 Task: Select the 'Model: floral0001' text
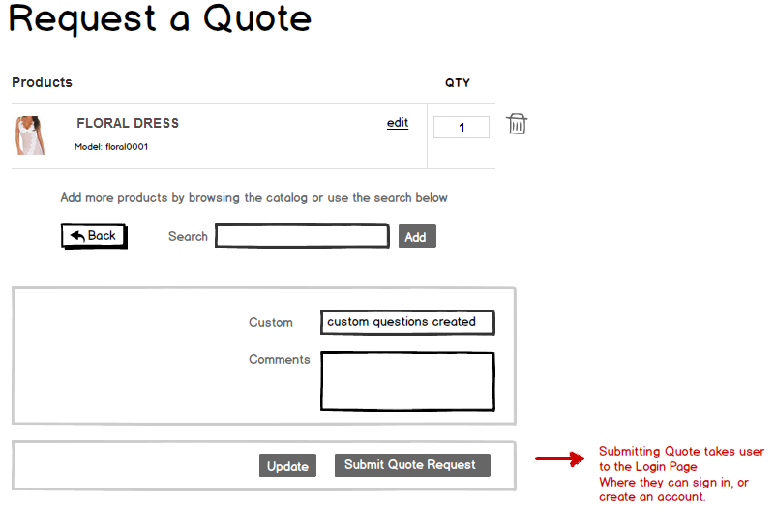(x=111, y=147)
